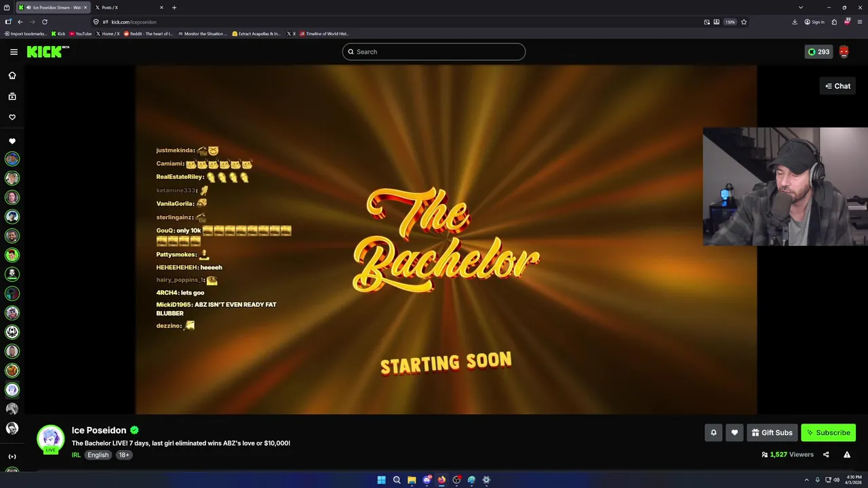Image resolution: width=868 pixels, height=488 pixels.
Task: Open the Home / X bookmark
Action: pos(108,33)
